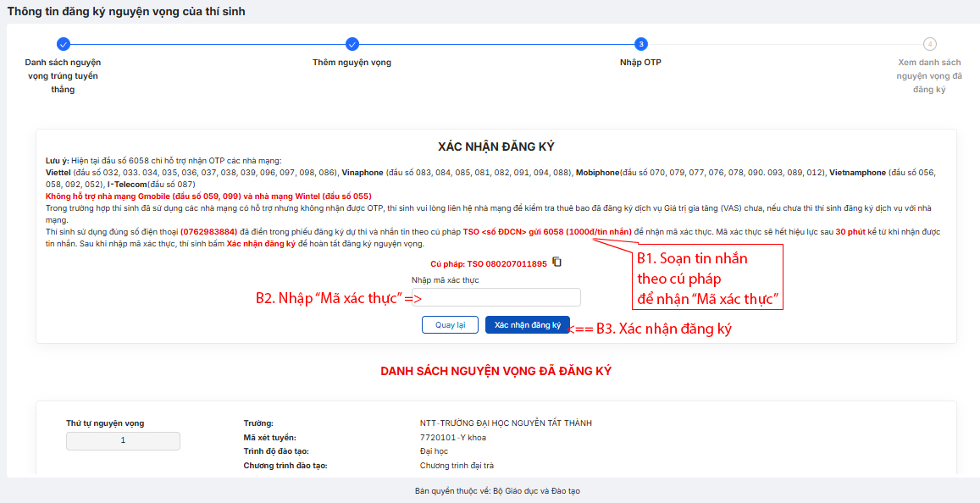Screen dimensions: 980x503
Task: Open the Nhập OTP step label
Action: coord(640,63)
